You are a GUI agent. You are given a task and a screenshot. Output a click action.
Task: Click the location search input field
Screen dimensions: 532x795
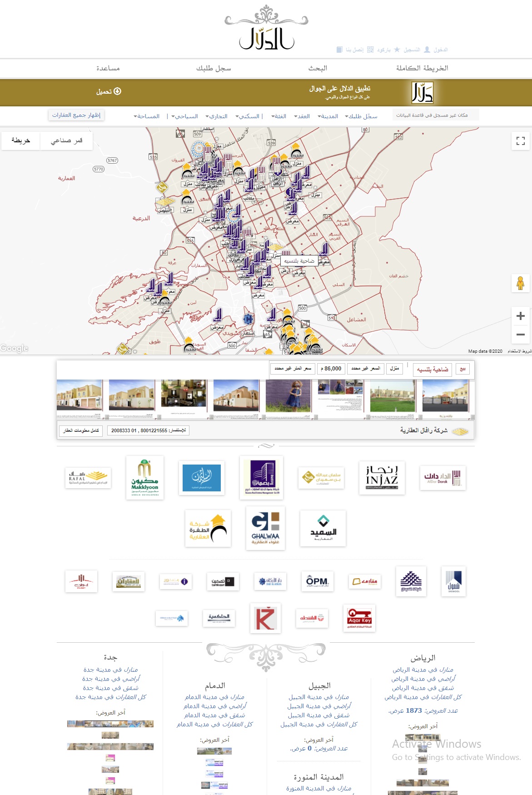pyautogui.click(x=436, y=115)
